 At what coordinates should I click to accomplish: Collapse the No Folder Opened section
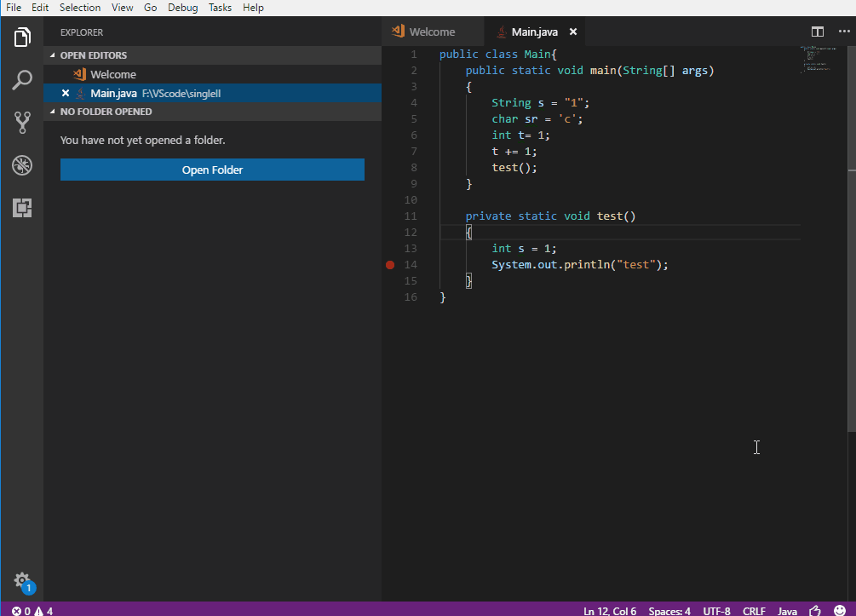coord(106,112)
